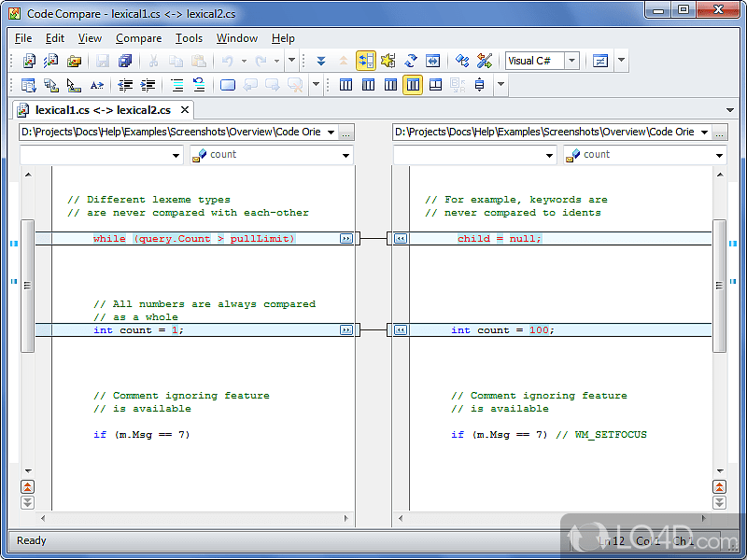
Task: Click the yellow star toolbar icon
Action: point(388,61)
